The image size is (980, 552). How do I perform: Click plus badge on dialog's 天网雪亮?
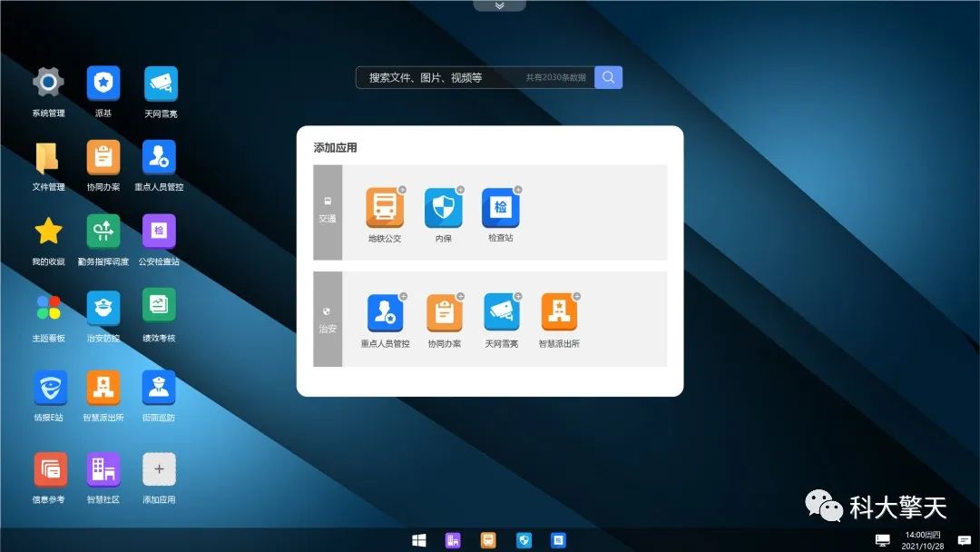(518, 296)
